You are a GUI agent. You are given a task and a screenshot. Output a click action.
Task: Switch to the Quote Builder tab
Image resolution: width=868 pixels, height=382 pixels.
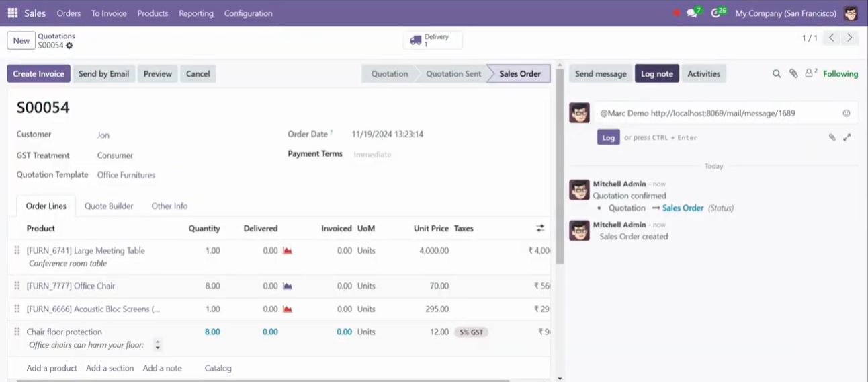(x=109, y=206)
